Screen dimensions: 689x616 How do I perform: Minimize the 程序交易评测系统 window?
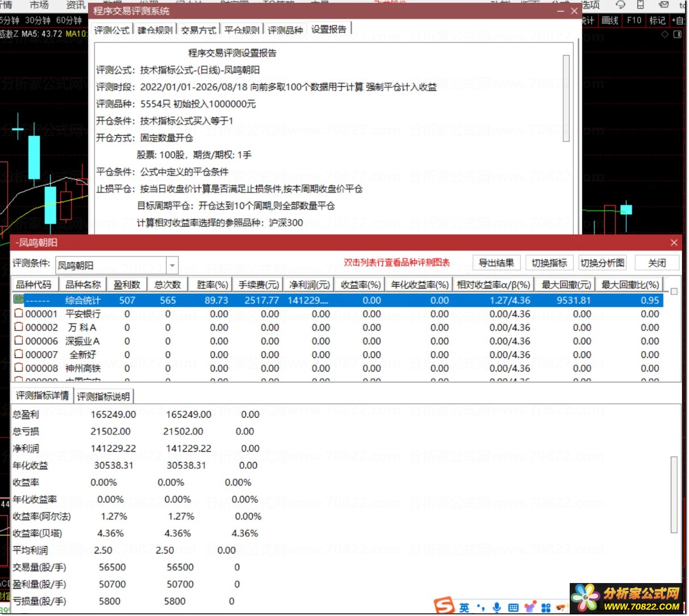click(561, 11)
